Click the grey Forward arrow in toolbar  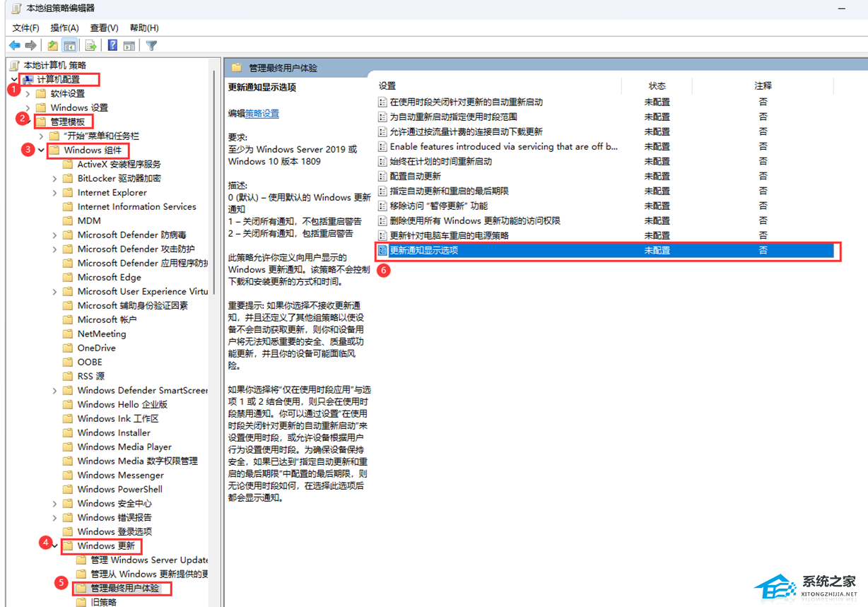pos(30,45)
